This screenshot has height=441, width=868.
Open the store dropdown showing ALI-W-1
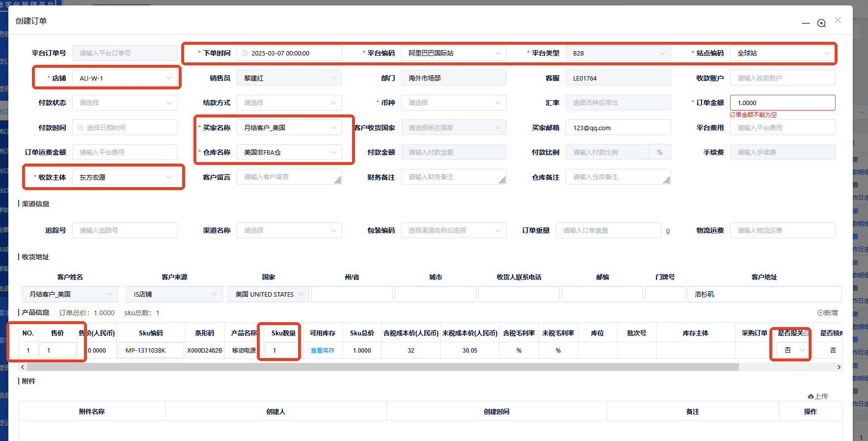point(125,78)
